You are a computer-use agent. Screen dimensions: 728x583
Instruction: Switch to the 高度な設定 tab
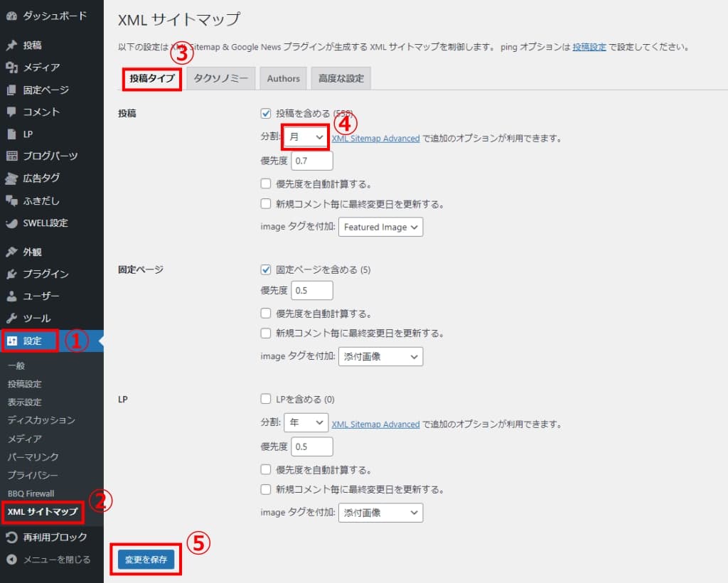341,78
